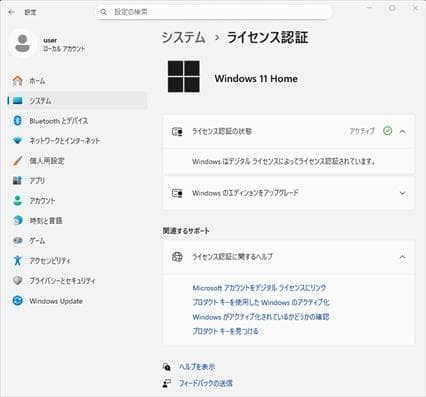This screenshot has height=397, width=426.
Task: Open ゲーム in the sidebar
Action: click(77, 240)
